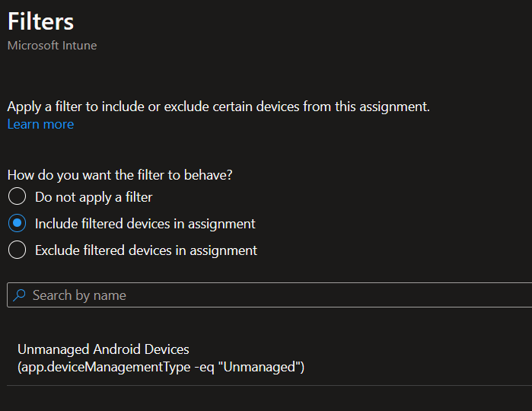Enable the "Exclude filtered devices in assignment" radio button
This screenshot has width=532, height=411.
(18, 250)
